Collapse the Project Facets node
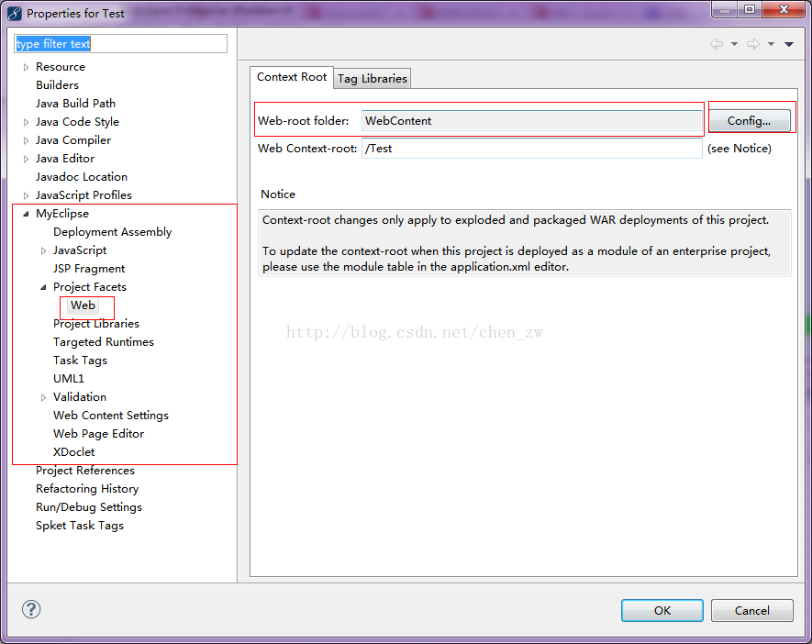The width and height of the screenshot is (812, 644). click(x=43, y=287)
